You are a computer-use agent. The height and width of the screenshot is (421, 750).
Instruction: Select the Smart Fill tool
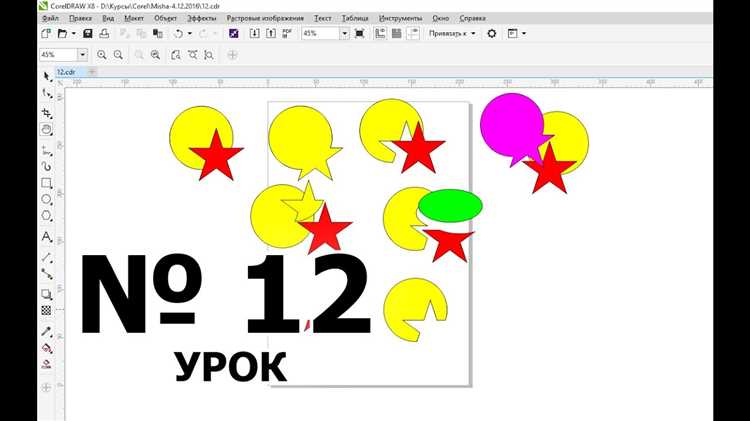coord(46,364)
